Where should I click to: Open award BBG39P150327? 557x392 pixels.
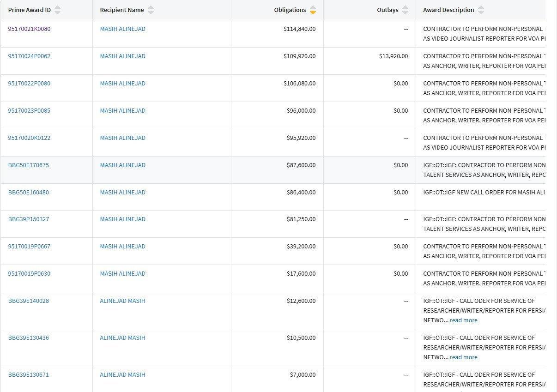click(28, 219)
